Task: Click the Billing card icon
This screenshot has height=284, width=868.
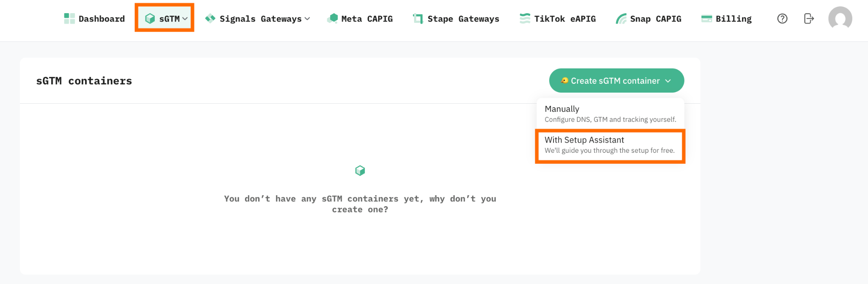Action: point(707,19)
